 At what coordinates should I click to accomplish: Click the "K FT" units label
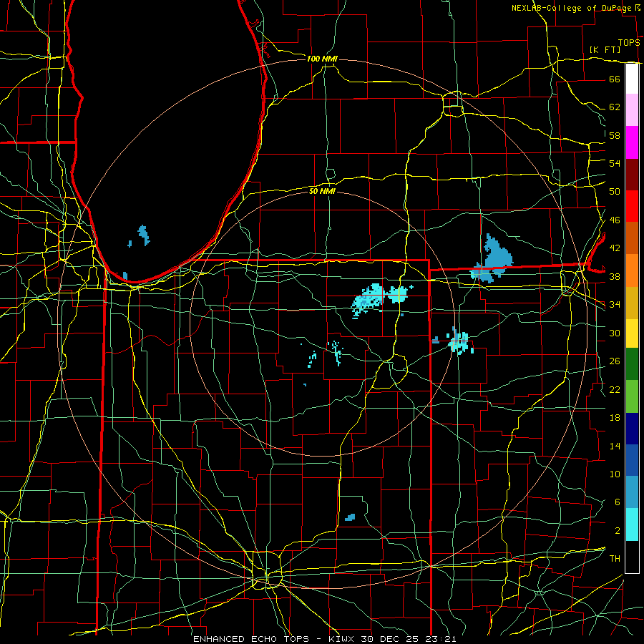[x=605, y=49]
